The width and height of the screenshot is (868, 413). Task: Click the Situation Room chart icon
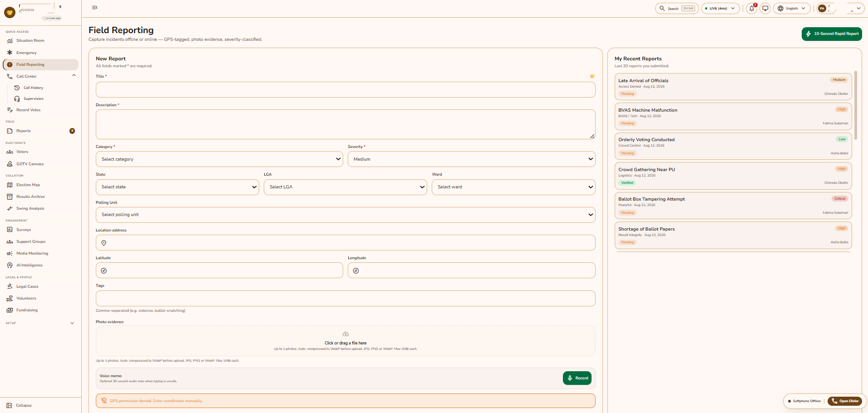10,41
